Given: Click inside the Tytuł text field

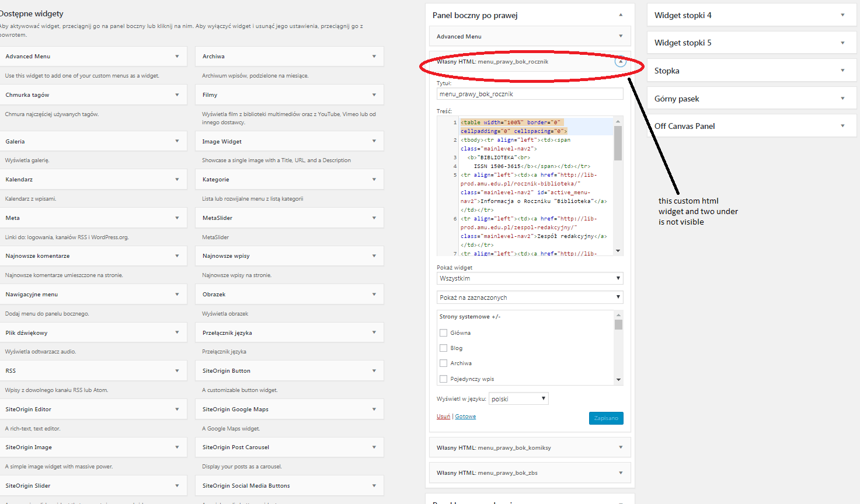Looking at the screenshot, I should point(529,93).
